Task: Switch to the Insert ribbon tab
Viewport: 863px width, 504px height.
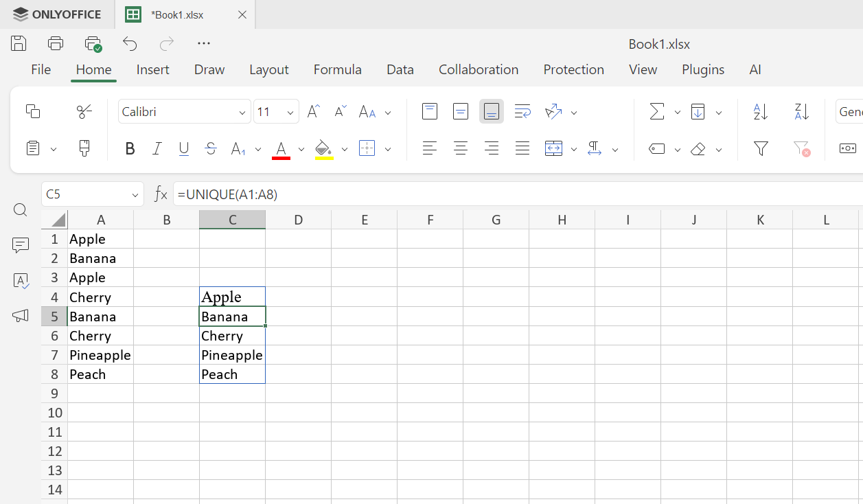Action: point(152,69)
